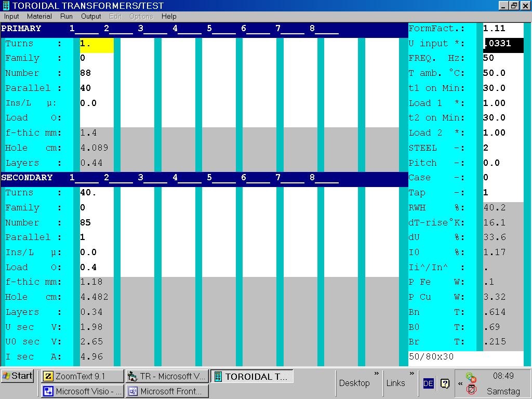
Task: Click RWH value 40.2
Action: (x=495, y=207)
